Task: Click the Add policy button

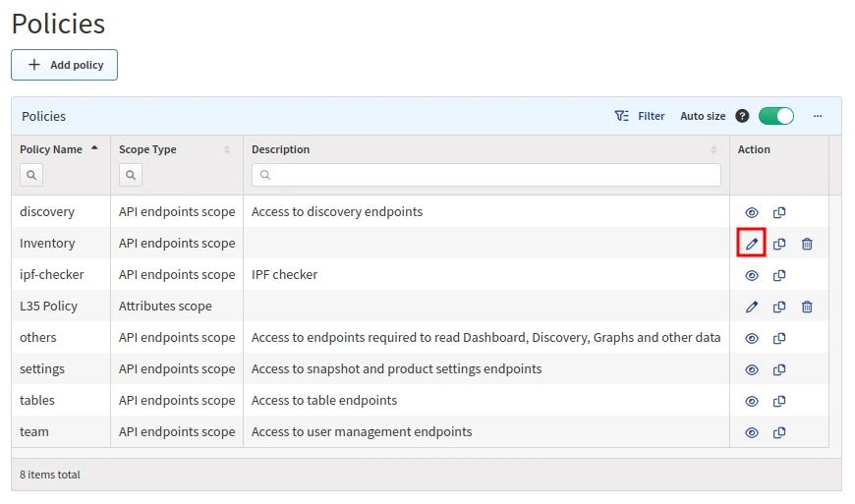Action: [x=64, y=65]
